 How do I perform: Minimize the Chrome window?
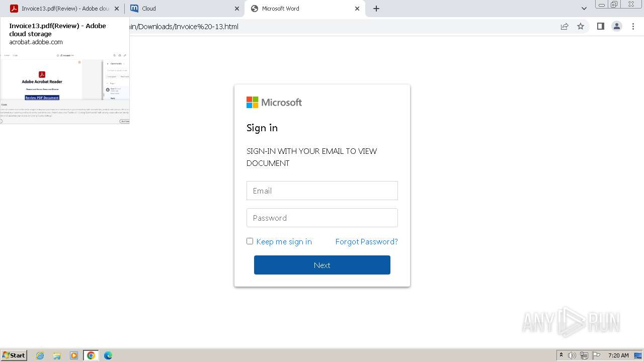pos(602,4)
